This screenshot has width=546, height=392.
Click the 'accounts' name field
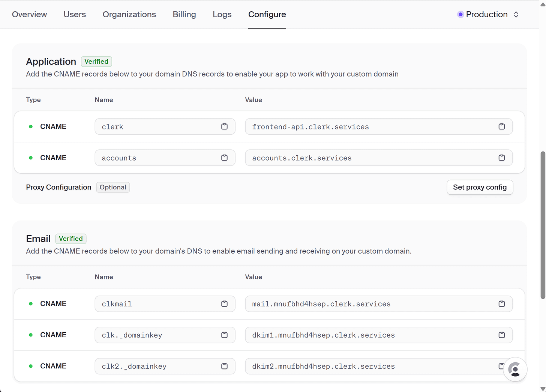tap(165, 158)
